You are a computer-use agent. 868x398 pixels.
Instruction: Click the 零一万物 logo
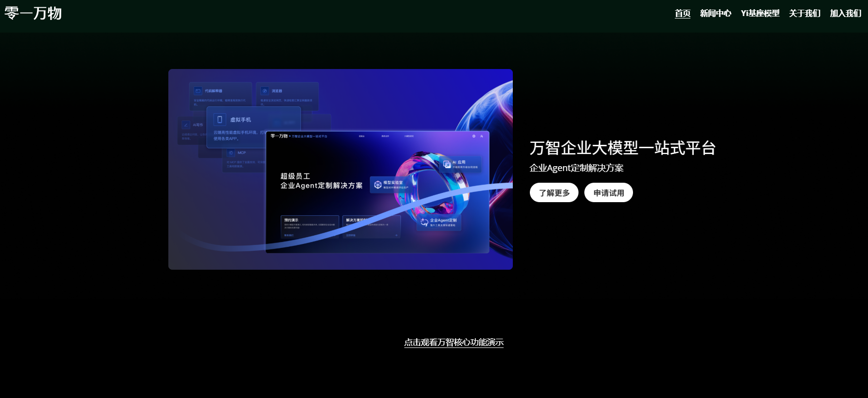pyautogui.click(x=33, y=13)
